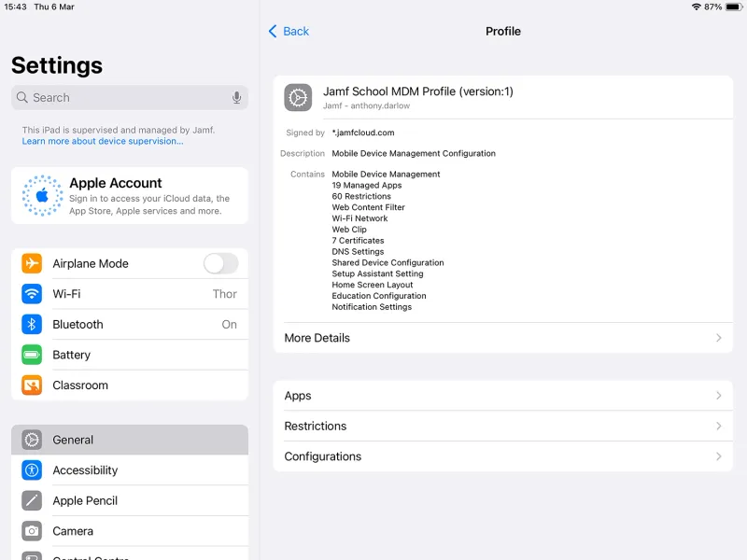Open More Details for the profile

coord(503,338)
